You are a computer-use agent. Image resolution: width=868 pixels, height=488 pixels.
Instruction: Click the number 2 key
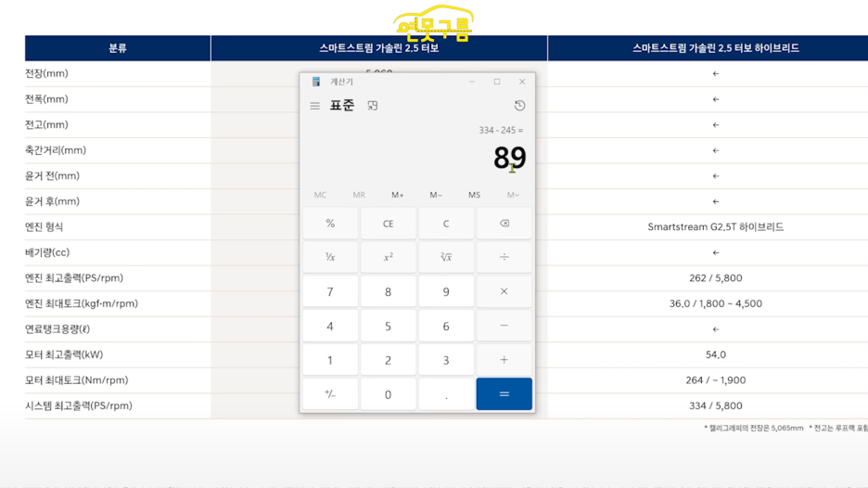click(388, 360)
